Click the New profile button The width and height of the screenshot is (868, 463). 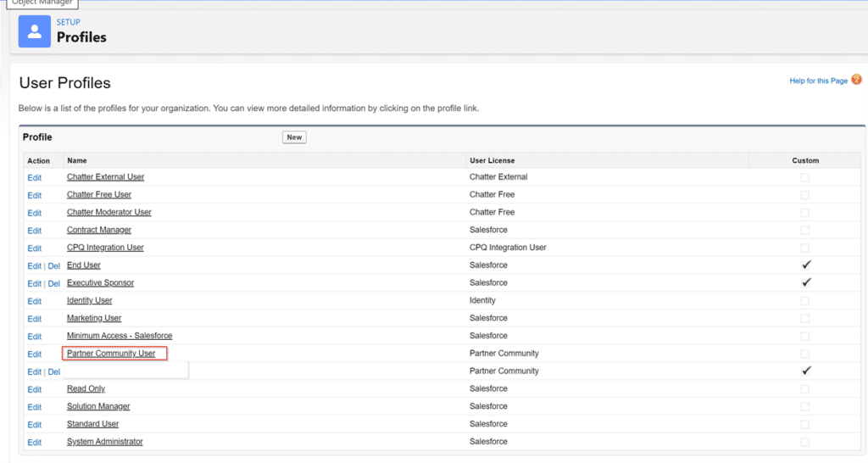pyautogui.click(x=294, y=137)
